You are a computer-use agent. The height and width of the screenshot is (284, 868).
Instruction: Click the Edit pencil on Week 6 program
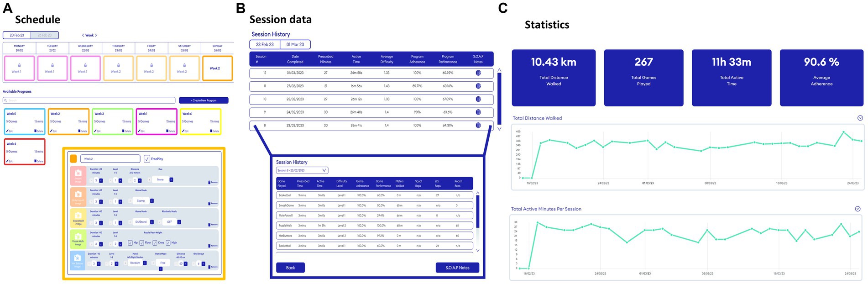coord(185,131)
